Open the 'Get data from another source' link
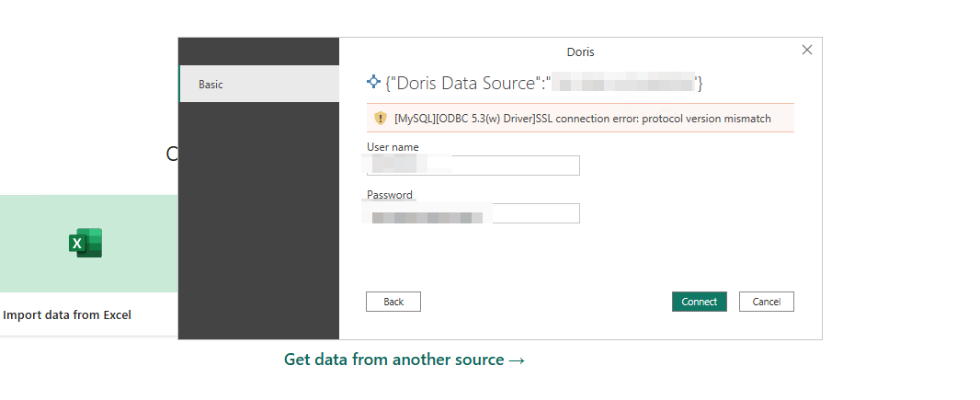 tap(393, 360)
